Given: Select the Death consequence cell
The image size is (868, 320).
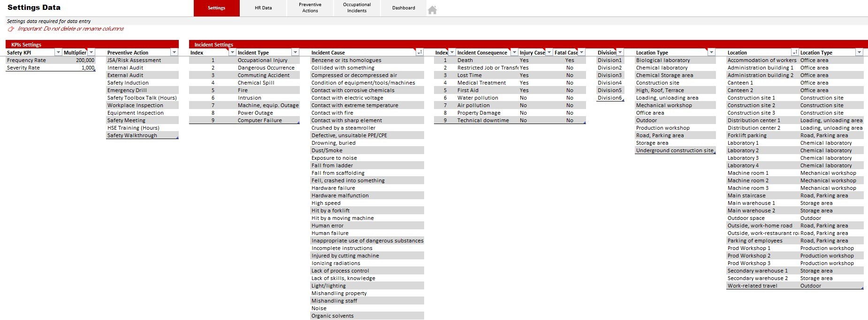Looking at the screenshot, I should coord(487,60).
